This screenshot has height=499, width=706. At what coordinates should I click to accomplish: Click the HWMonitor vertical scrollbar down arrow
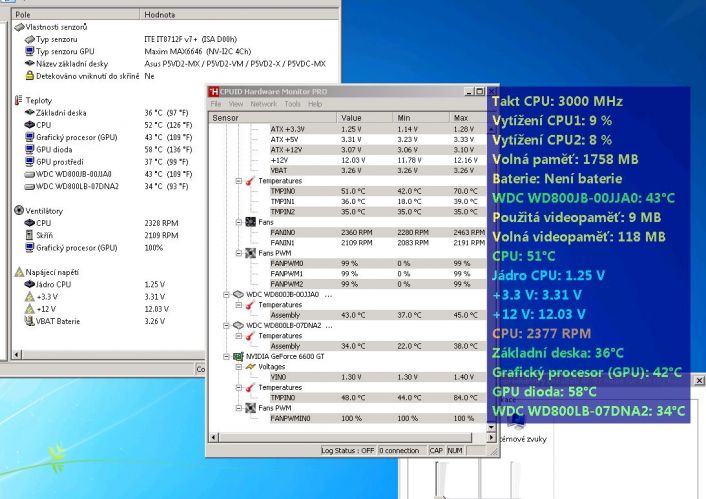tap(491, 426)
